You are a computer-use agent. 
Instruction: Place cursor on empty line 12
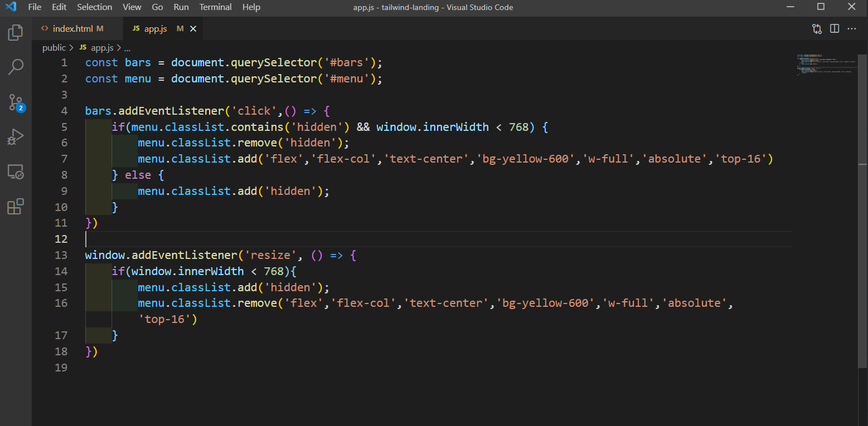(438, 239)
